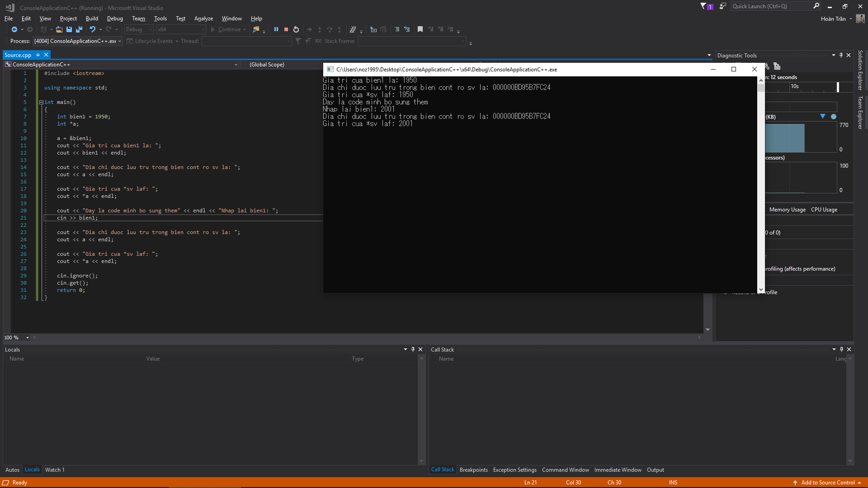Image resolution: width=868 pixels, height=488 pixels.
Task: Click Add to Source Control
Action: point(828,483)
